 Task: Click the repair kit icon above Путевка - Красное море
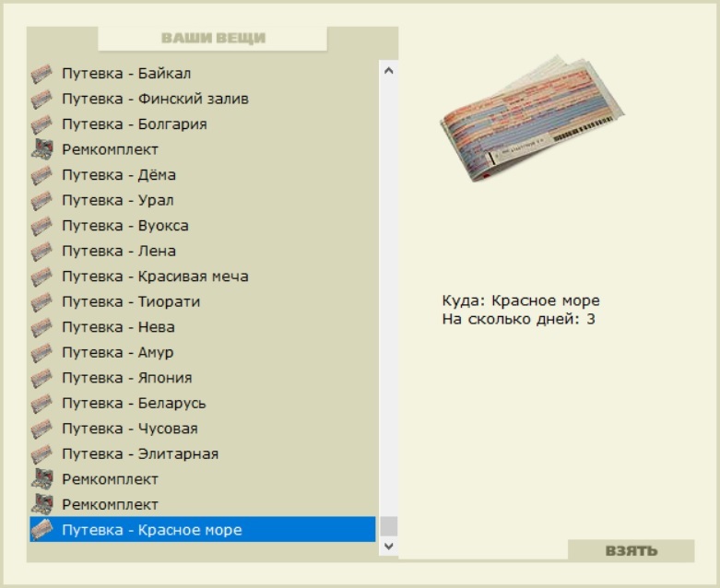(41, 504)
